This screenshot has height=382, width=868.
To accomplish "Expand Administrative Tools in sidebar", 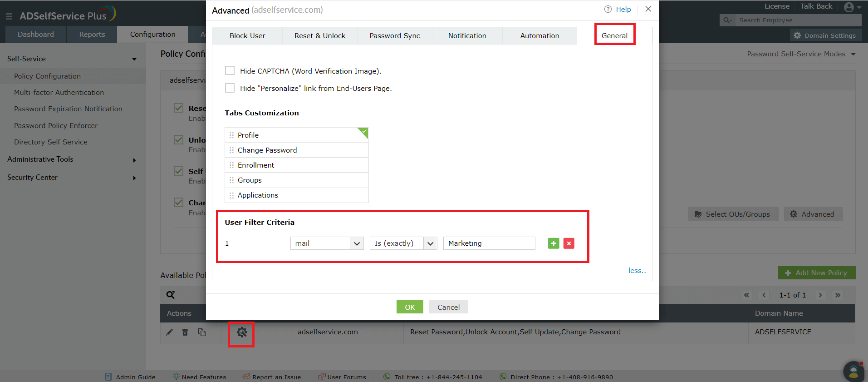I will [x=134, y=160].
